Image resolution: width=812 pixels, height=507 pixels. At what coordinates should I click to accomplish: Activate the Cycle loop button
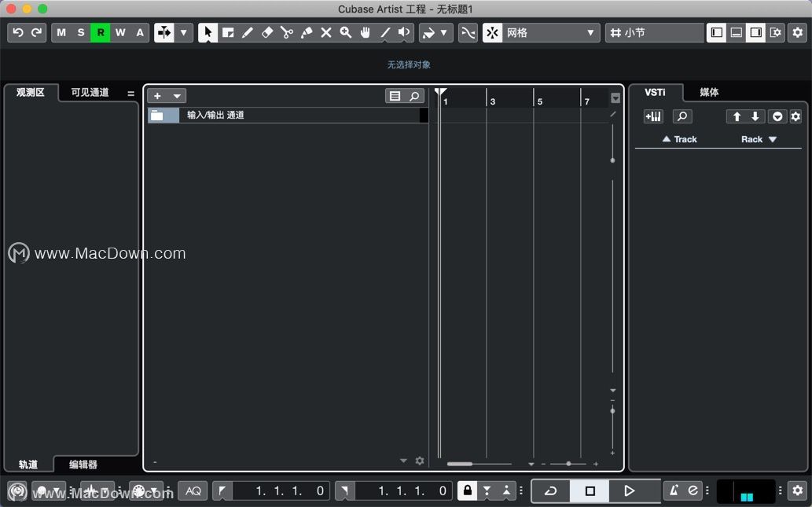point(550,490)
